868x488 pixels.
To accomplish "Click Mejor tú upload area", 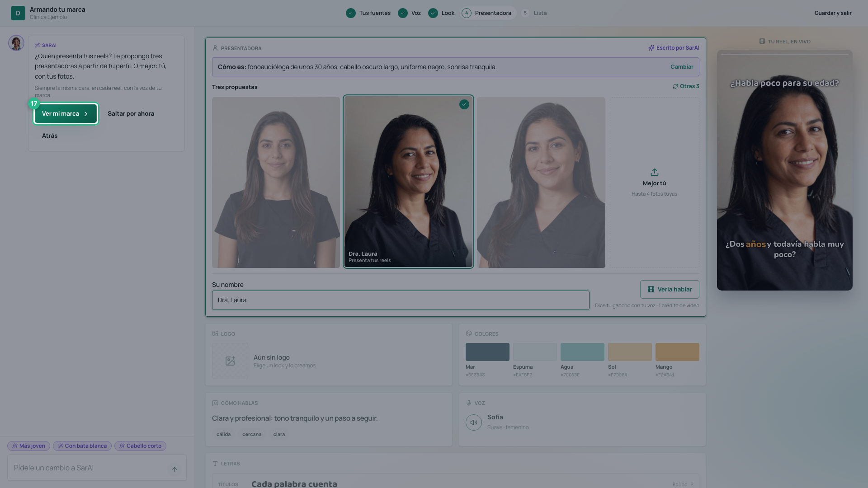I will coord(655,183).
